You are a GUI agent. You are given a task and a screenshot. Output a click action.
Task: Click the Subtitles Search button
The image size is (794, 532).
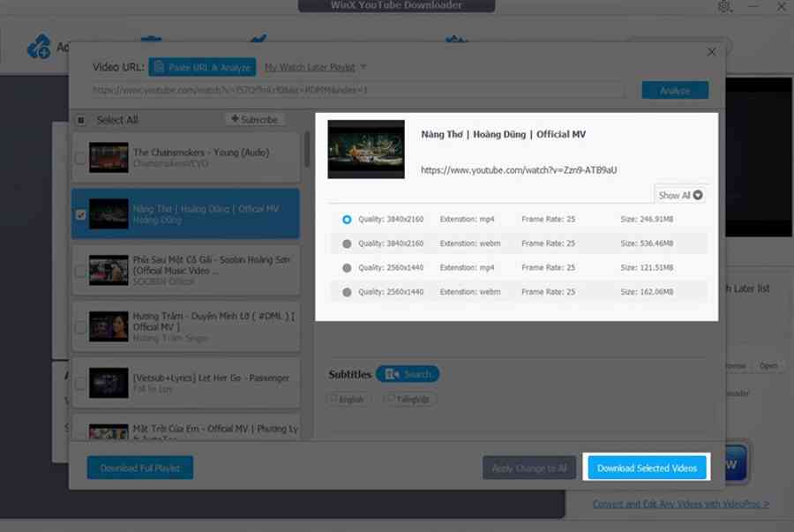(x=408, y=374)
